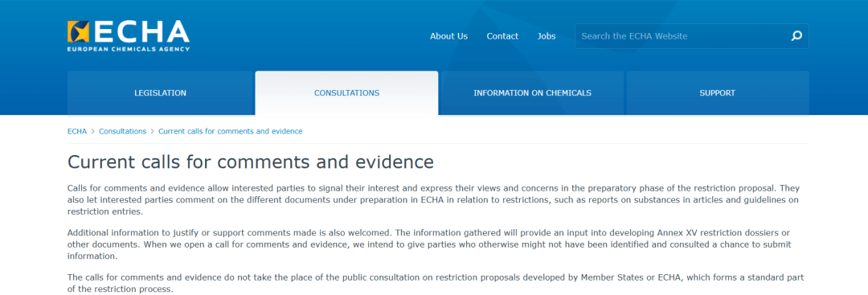The height and width of the screenshot is (295, 868).
Task: Open the Support navigation tab
Action: [x=718, y=93]
